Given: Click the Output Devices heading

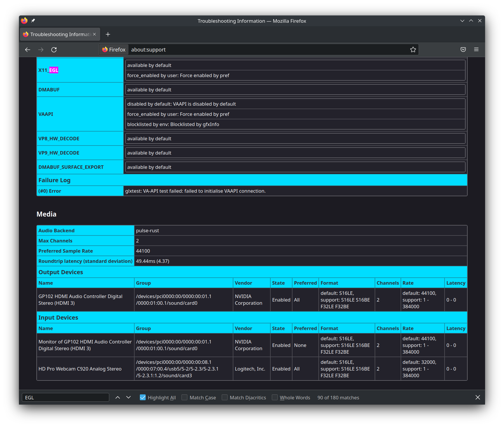Looking at the screenshot, I should pos(61,272).
